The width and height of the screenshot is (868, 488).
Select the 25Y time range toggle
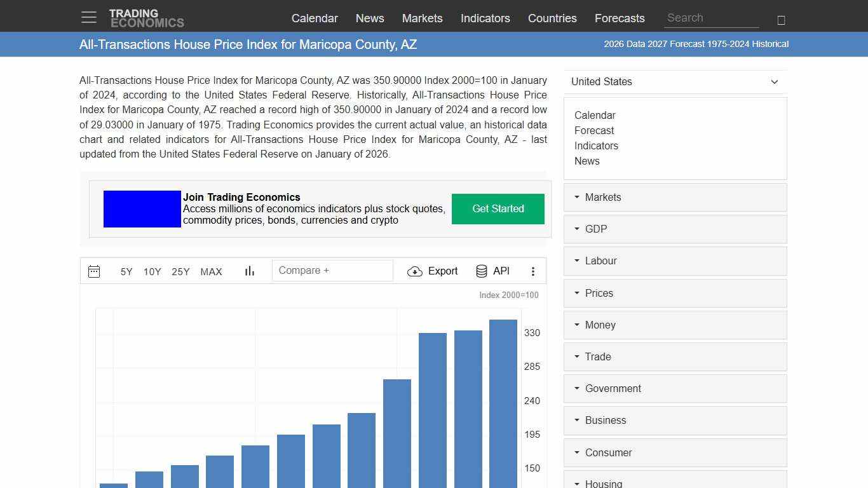click(180, 271)
